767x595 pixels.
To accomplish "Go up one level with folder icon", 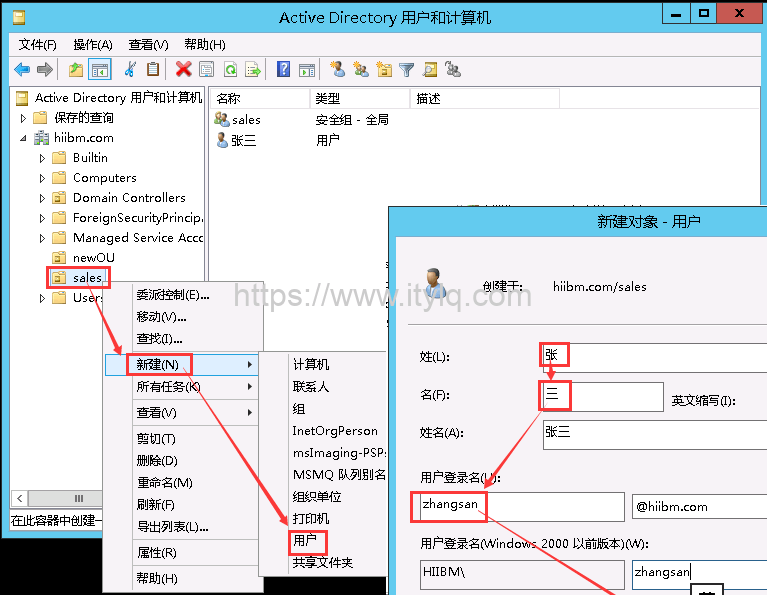I will click(76, 69).
